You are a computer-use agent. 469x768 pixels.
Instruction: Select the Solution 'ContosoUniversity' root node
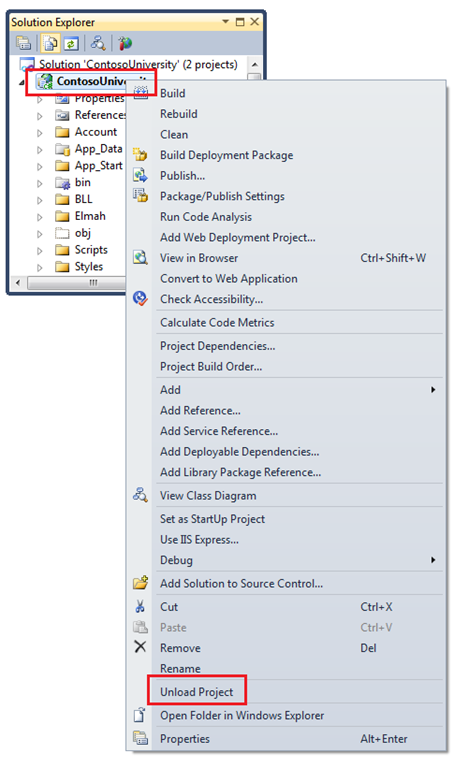pyautogui.click(x=138, y=64)
